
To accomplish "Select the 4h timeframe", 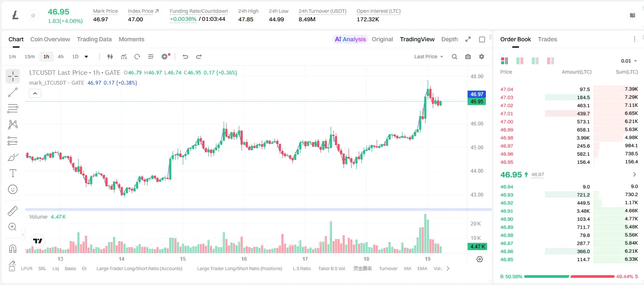I will click(x=60, y=57).
